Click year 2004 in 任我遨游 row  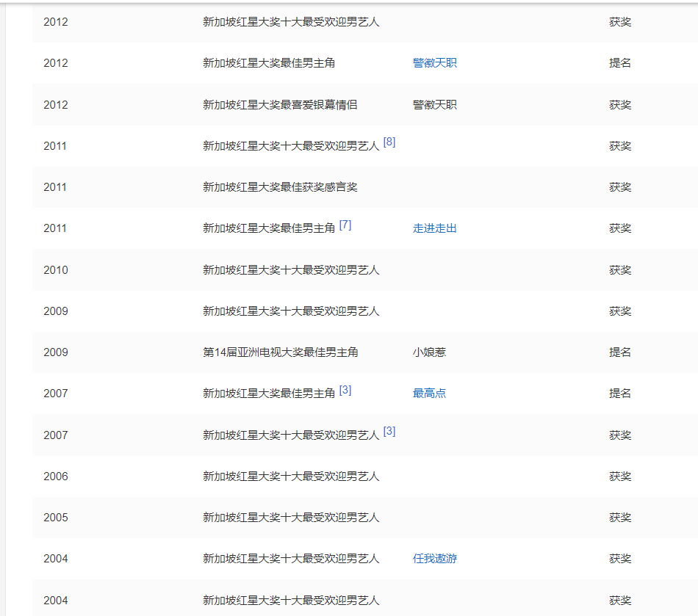click(56, 559)
